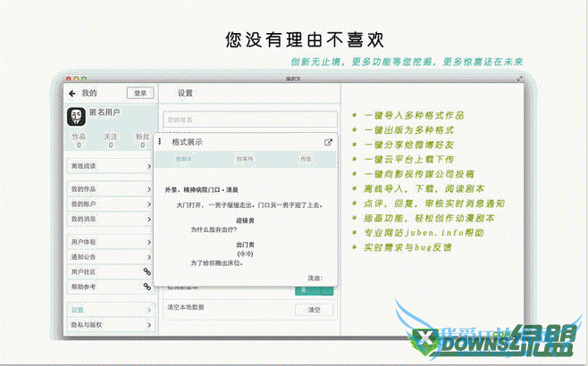Open 我的账户 my account row
The image size is (588, 366).
coord(111,204)
